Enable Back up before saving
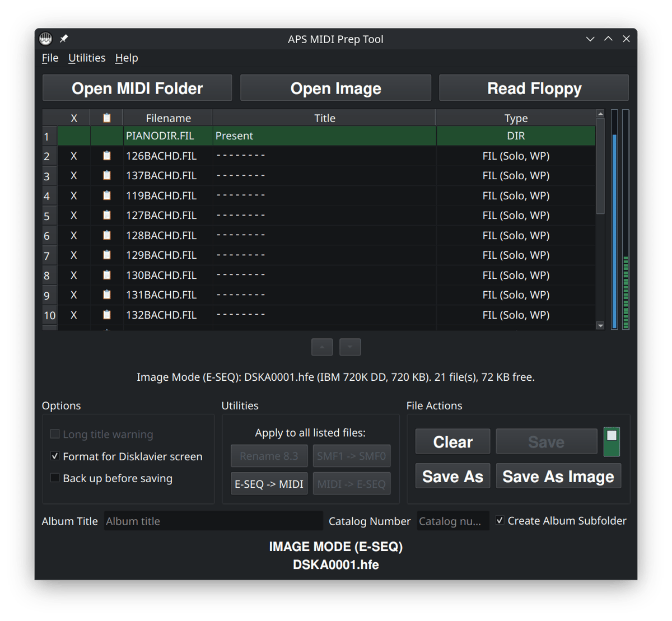This screenshot has height=621, width=672. pos(55,478)
